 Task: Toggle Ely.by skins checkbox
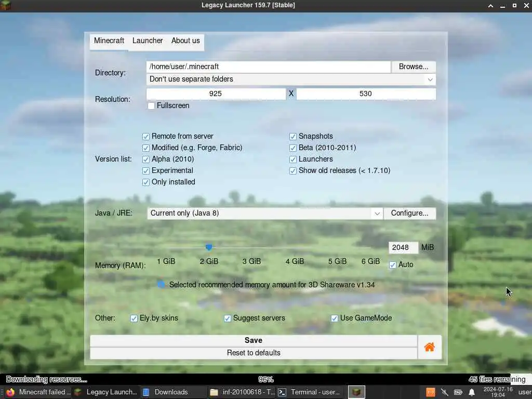pyautogui.click(x=134, y=318)
